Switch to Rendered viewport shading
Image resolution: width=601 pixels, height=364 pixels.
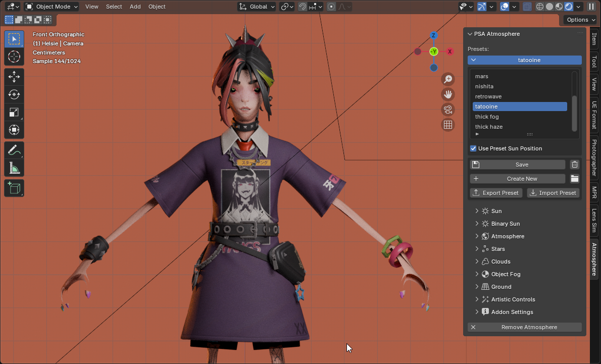pyautogui.click(x=568, y=7)
